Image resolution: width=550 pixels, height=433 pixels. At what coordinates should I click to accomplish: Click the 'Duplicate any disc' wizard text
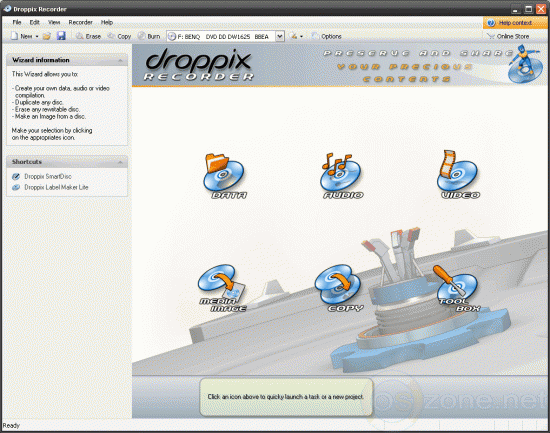click(39, 102)
